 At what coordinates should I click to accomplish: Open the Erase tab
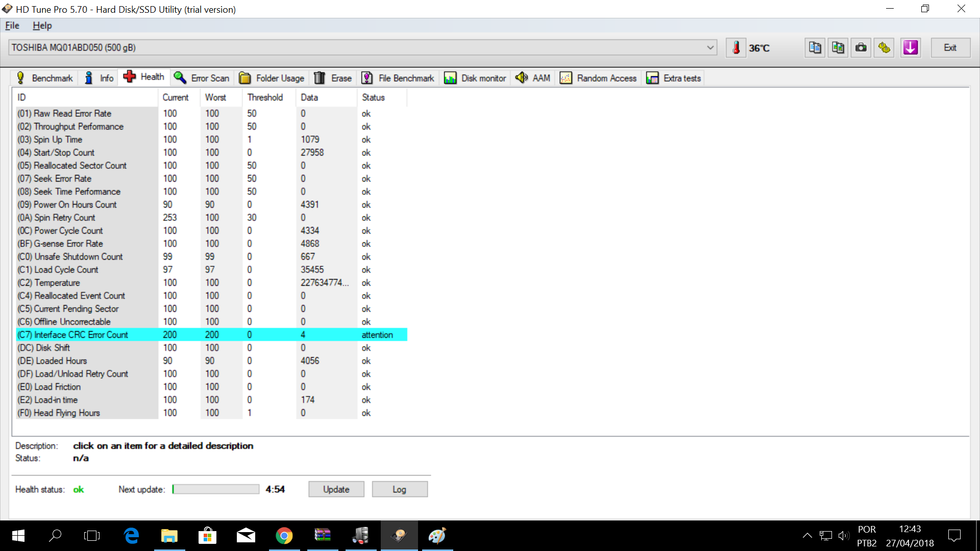click(333, 78)
